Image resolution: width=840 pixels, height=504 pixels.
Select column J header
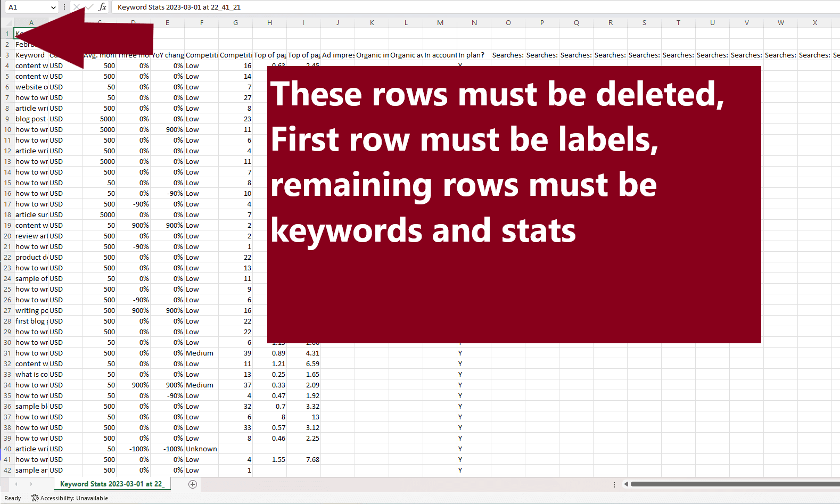coord(337,22)
